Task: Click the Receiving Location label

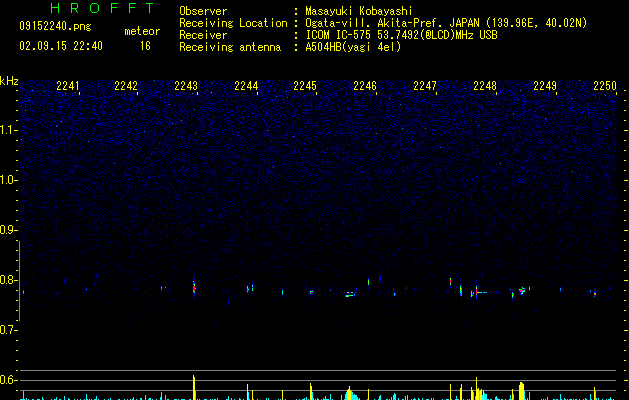Action: pos(233,23)
